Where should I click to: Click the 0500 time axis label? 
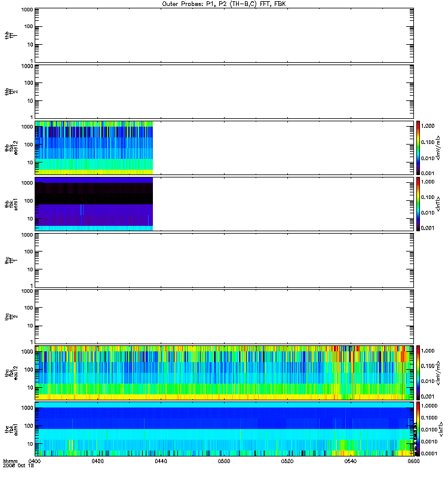(224, 461)
